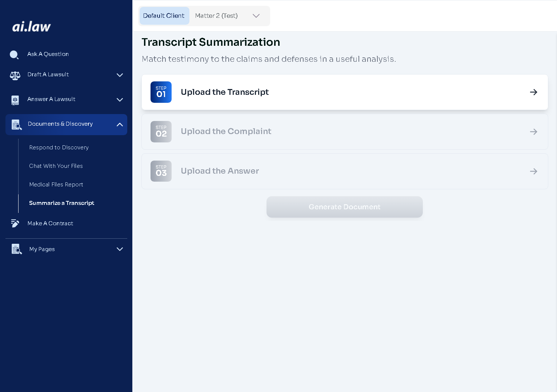Expand the Answer A Lawsuit chevron

[x=120, y=100]
